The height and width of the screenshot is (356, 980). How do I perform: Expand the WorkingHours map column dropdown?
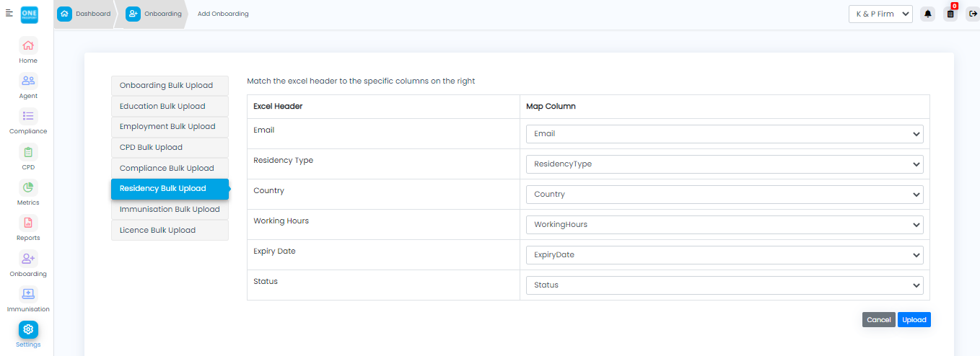pos(724,225)
